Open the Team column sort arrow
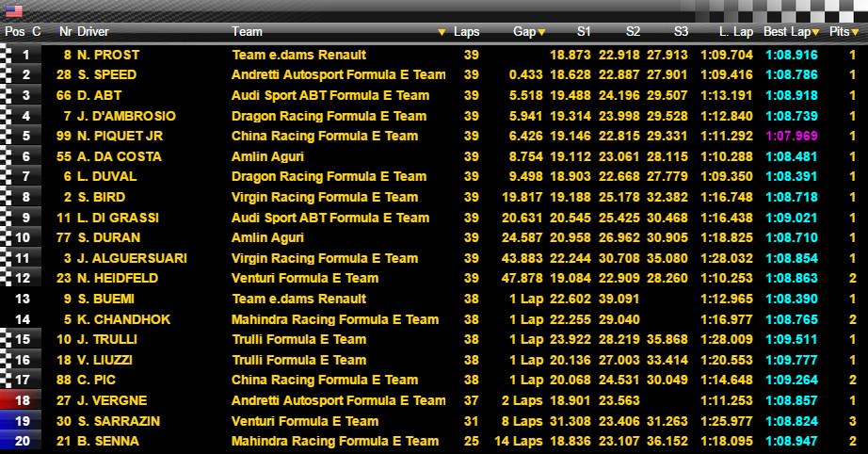The height and width of the screenshot is (454, 868). (442, 32)
